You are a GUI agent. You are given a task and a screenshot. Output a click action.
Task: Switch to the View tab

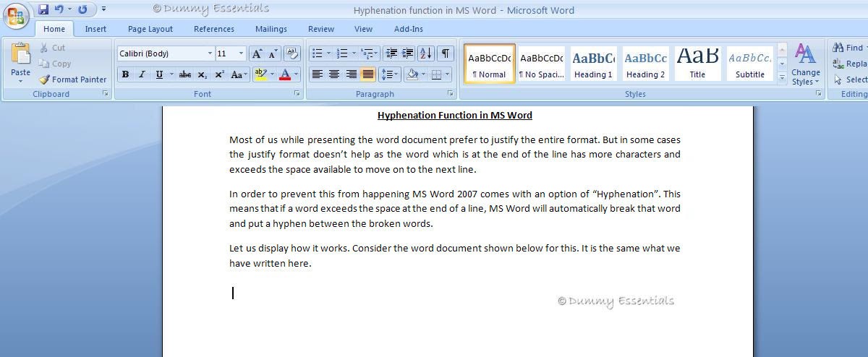[x=364, y=29]
